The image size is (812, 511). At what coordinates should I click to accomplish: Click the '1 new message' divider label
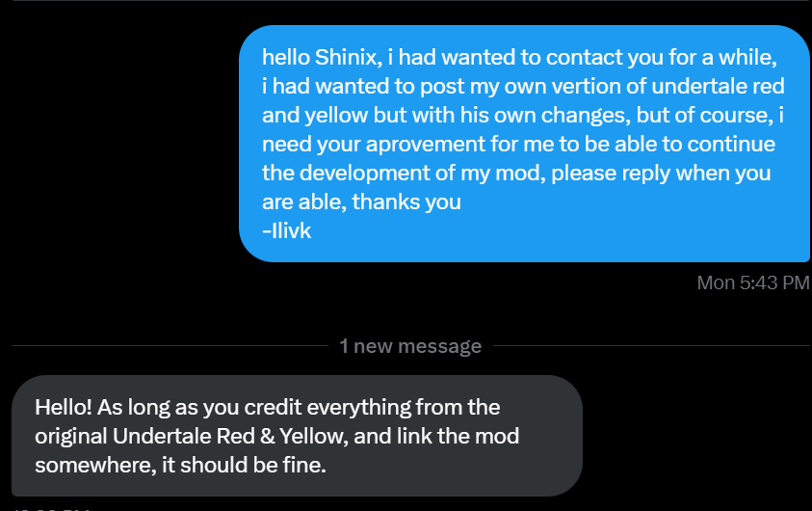pyautogui.click(x=410, y=346)
